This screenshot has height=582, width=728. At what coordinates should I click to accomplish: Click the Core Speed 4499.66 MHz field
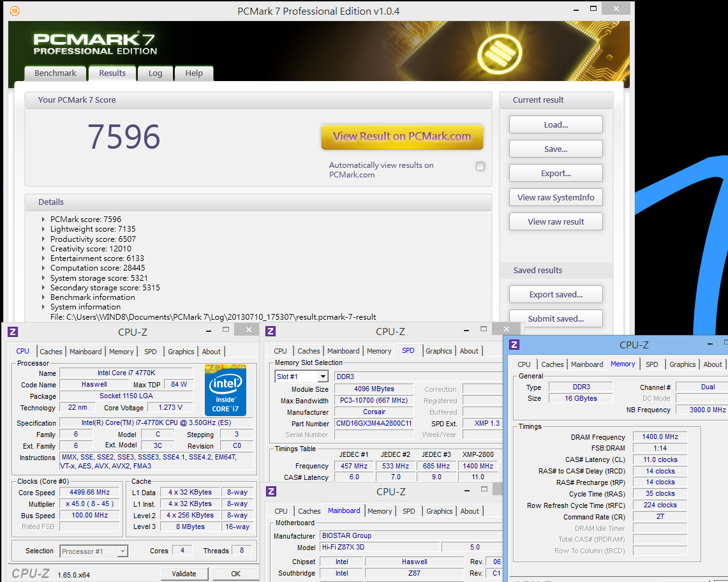89,493
